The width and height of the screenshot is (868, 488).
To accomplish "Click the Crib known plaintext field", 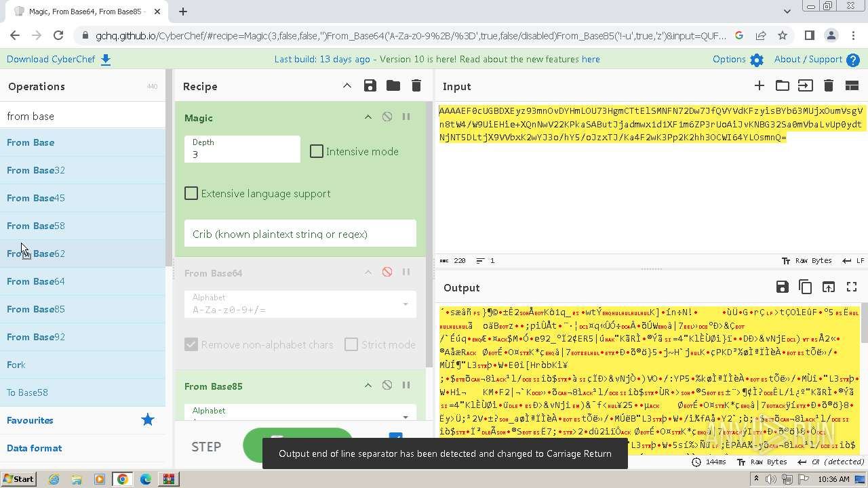I will coord(300,234).
